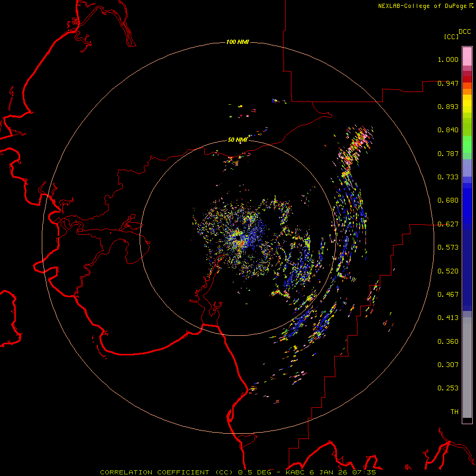Click the DCC label above the legend
The image size is (476, 476).
[464, 31]
